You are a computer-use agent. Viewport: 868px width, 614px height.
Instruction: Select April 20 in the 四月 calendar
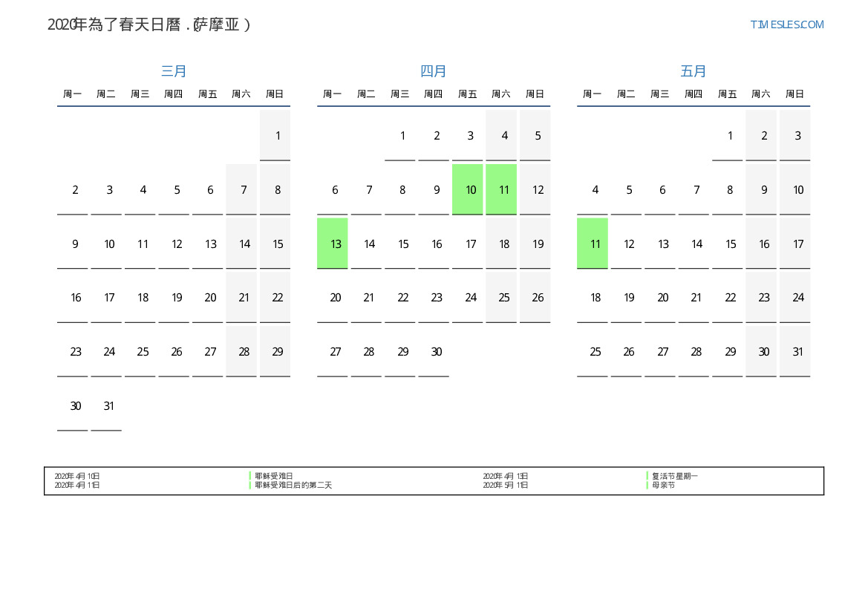click(332, 297)
